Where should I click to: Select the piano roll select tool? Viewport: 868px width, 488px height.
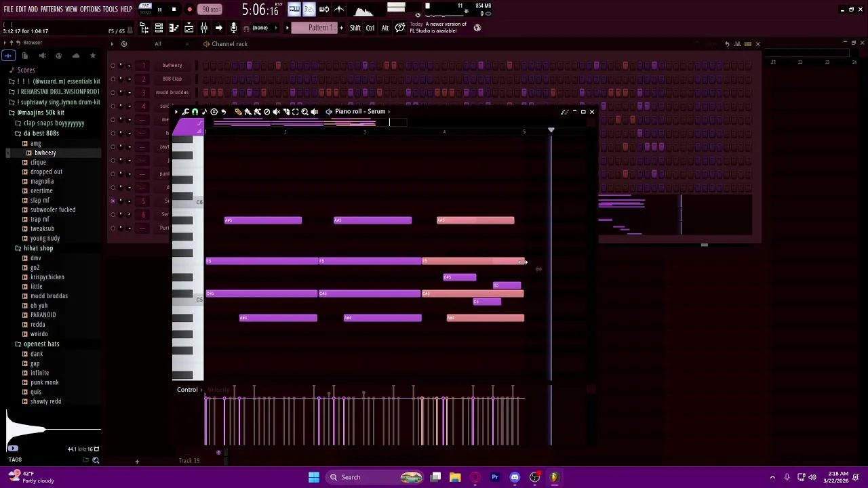(x=295, y=112)
